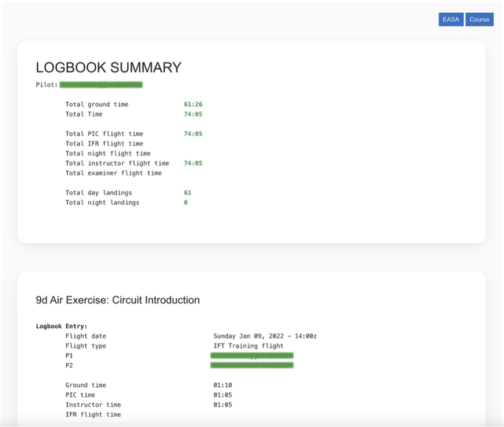The image size is (504, 427).
Task: Click the Total IFR flight time label
Action: click(x=105, y=144)
